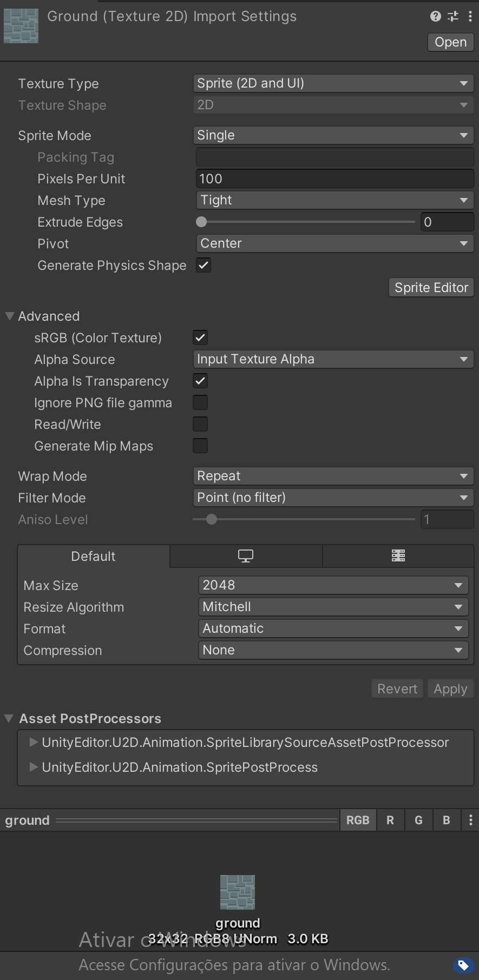Select the standalone monitor platform tab
This screenshot has width=479, height=980.
(246, 556)
